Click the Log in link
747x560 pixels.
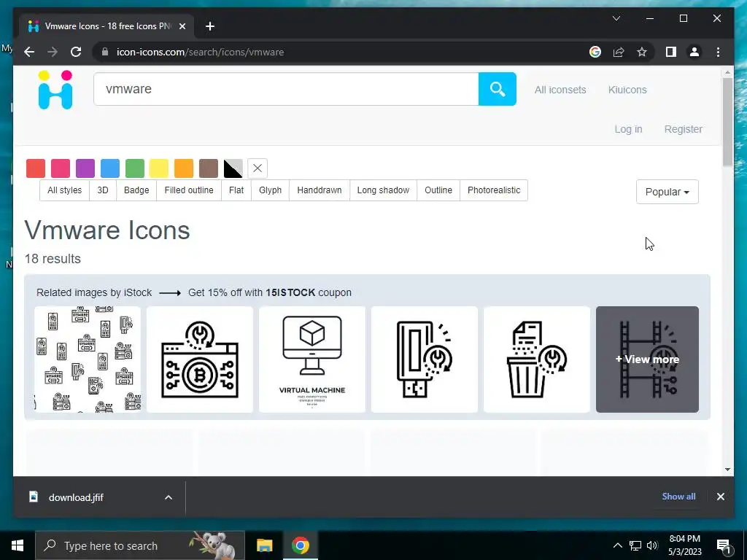point(628,129)
